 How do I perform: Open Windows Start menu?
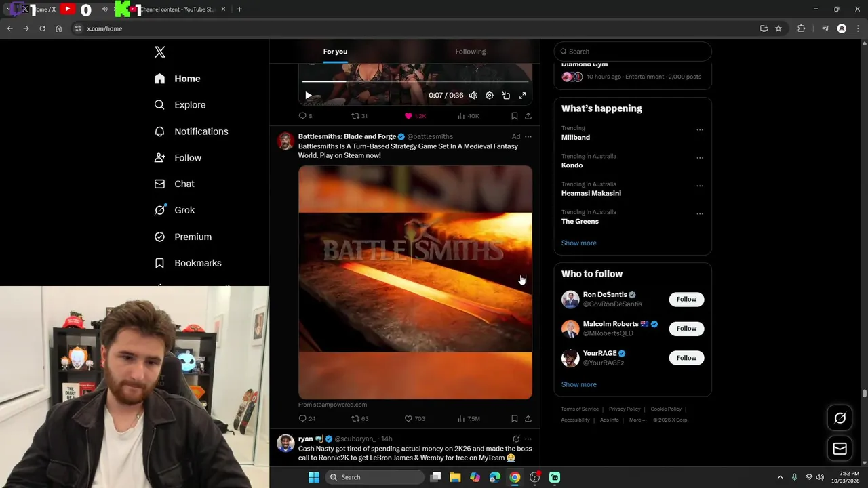tap(313, 477)
